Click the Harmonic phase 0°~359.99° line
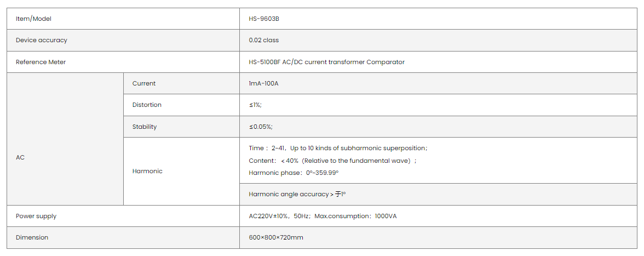The height and width of the screenshot is (256, 644). 294,173
